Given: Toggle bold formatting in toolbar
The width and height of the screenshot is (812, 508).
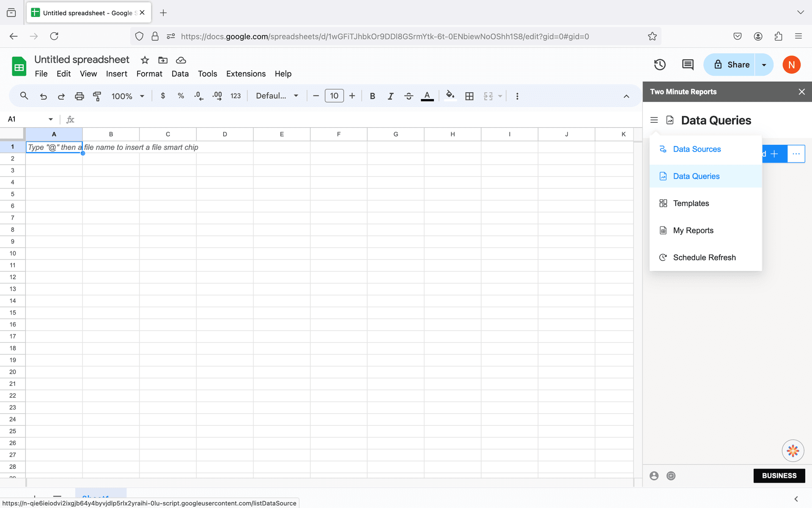Looking at the screenshot, I should point(373,96).
